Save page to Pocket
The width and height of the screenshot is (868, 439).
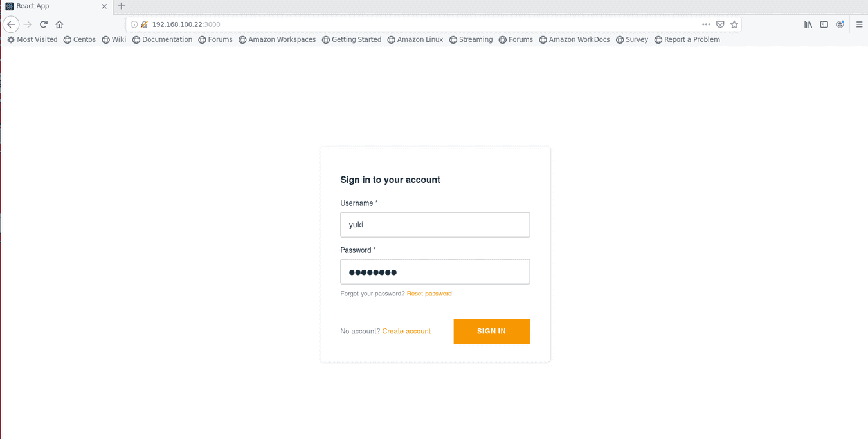pyautogui.click(x=720, y=24)
